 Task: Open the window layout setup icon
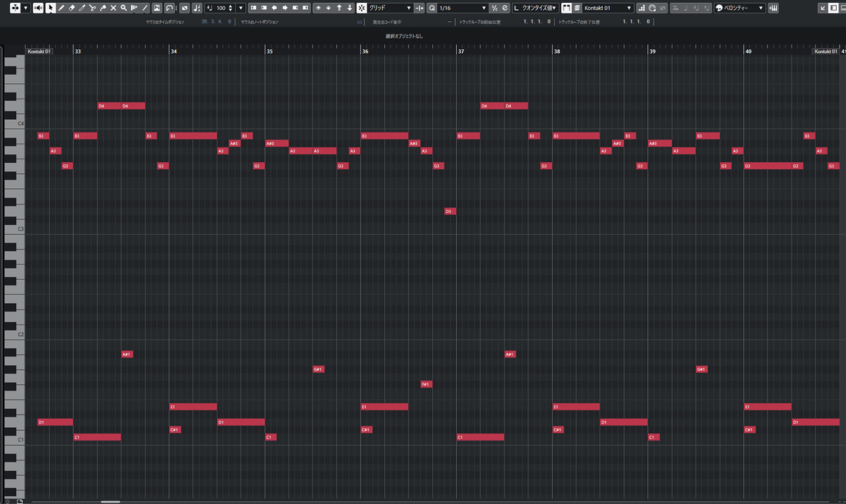point(833,8)
